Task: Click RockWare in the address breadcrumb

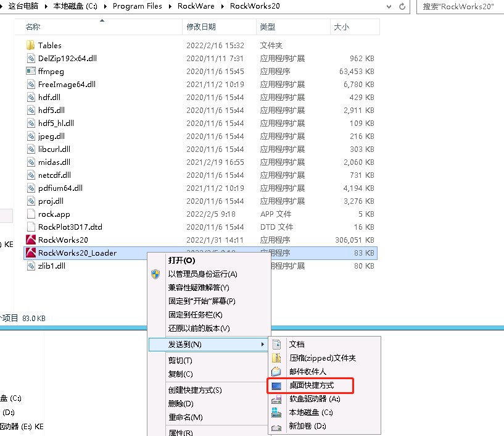Action: pos(196,6)
